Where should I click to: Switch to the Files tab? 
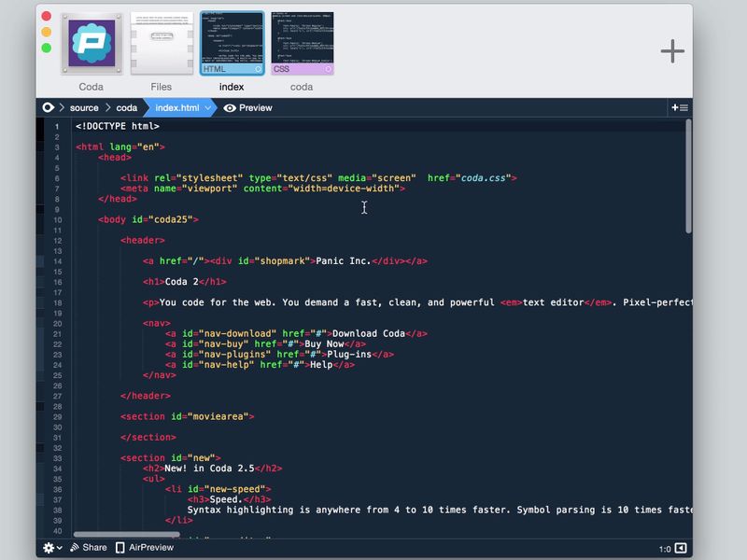click(x=162, y=44)
